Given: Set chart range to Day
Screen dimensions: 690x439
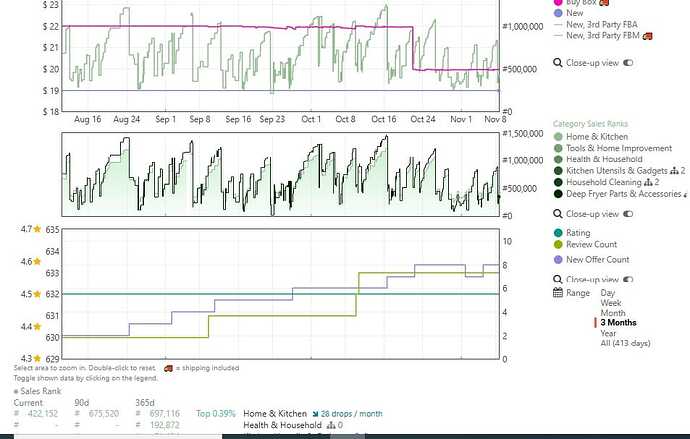Looking at the screenshot, I should pos(608,293).
